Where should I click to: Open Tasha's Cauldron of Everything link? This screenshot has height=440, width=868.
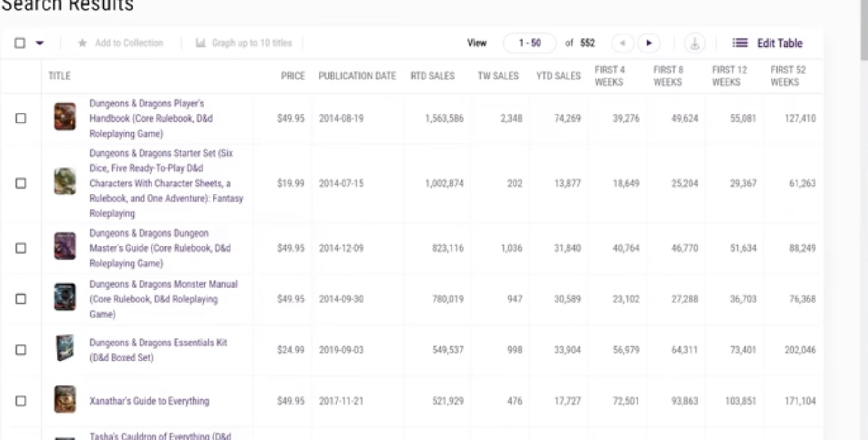pos(160,436)
